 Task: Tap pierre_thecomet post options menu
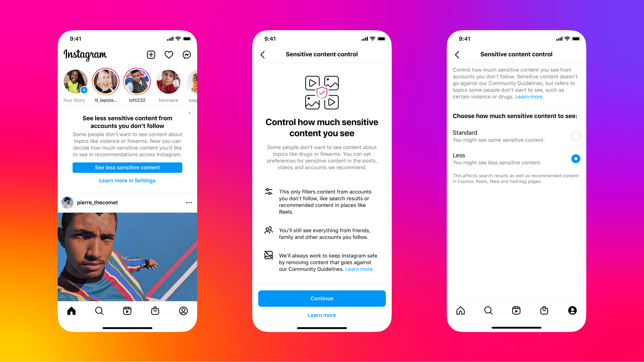tap(189, 203)
